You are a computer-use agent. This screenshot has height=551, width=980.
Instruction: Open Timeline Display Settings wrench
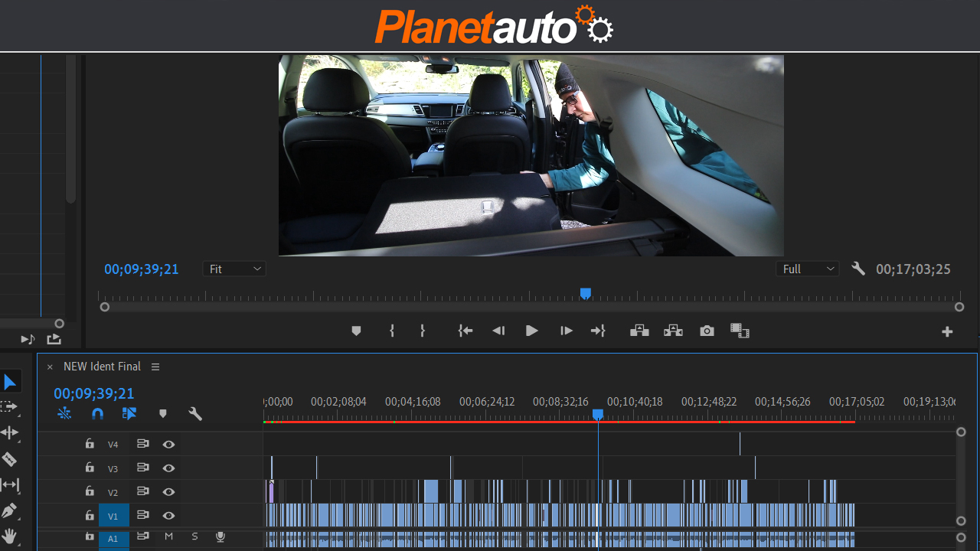click(x=195, y=414)
